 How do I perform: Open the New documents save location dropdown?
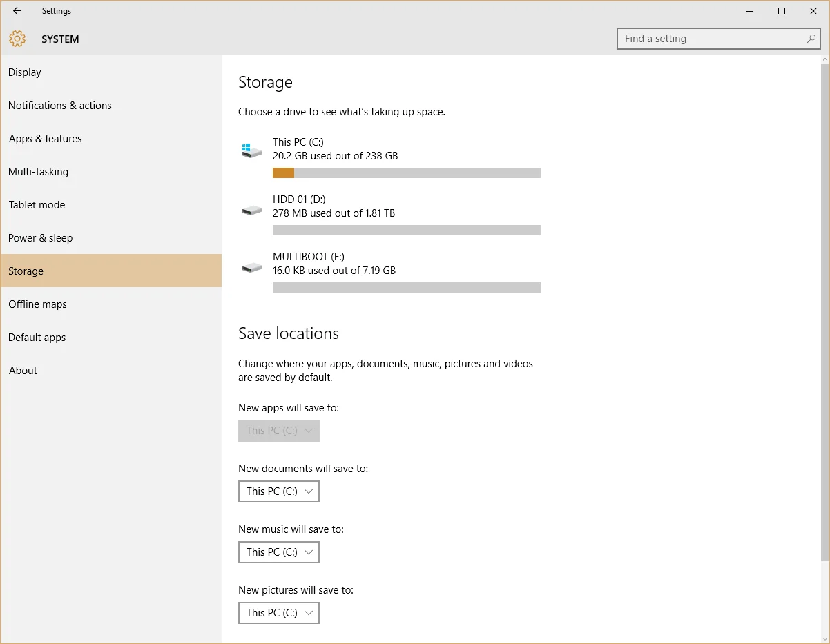(x=279, y=491)
